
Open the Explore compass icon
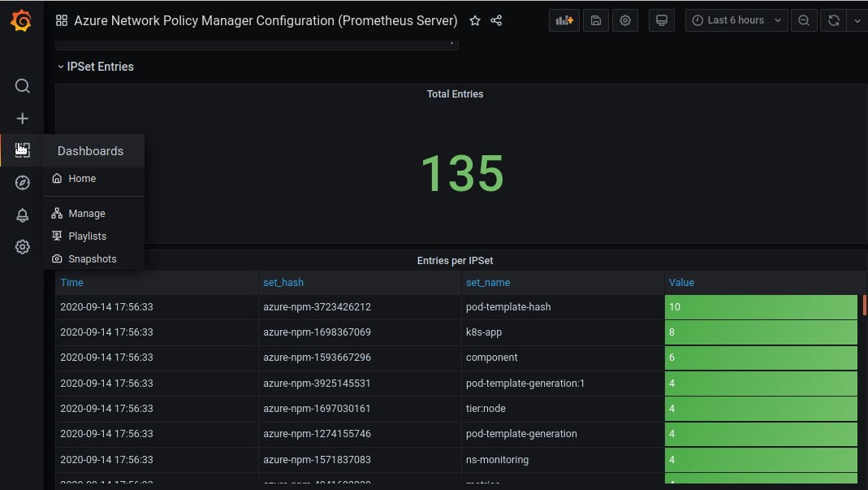[23, 183]
